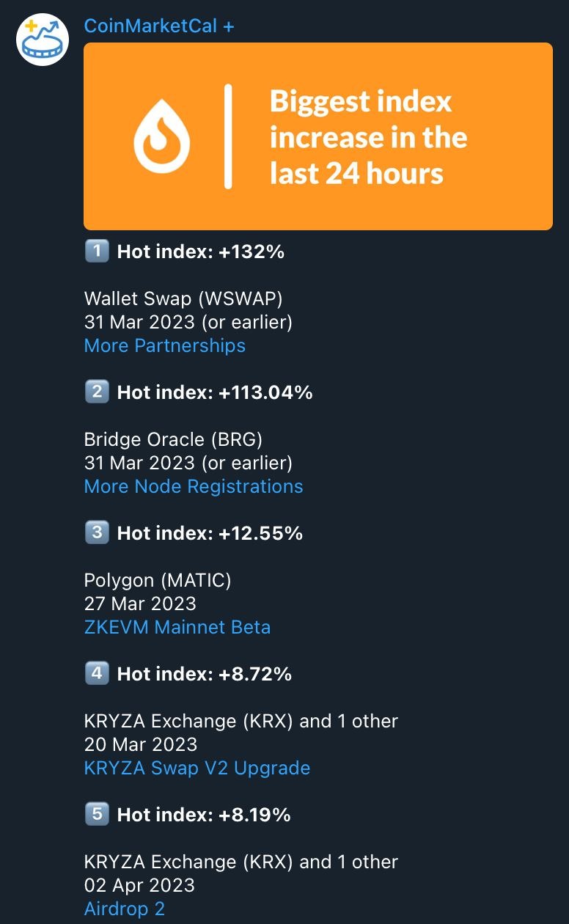Open the CoinMarketCal channel avatar
Image resolution: width=569 pixels, height=924 pixels.
coord(43,40)
